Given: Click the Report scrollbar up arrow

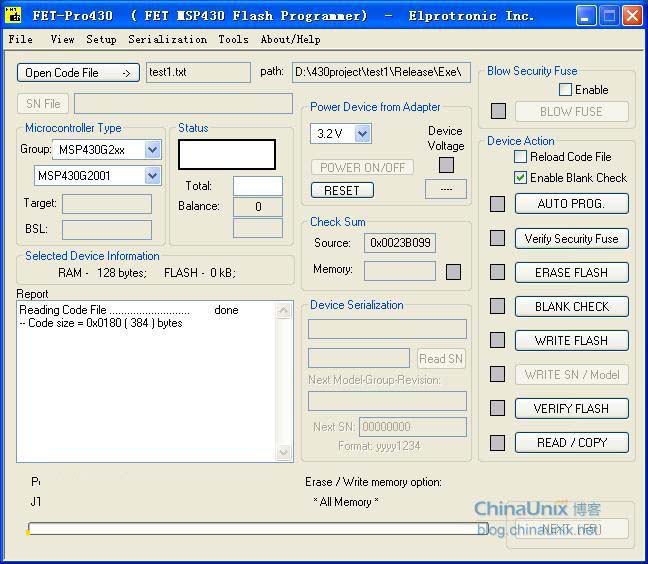Looking at the screenshot, I should (x=284, y=310).
